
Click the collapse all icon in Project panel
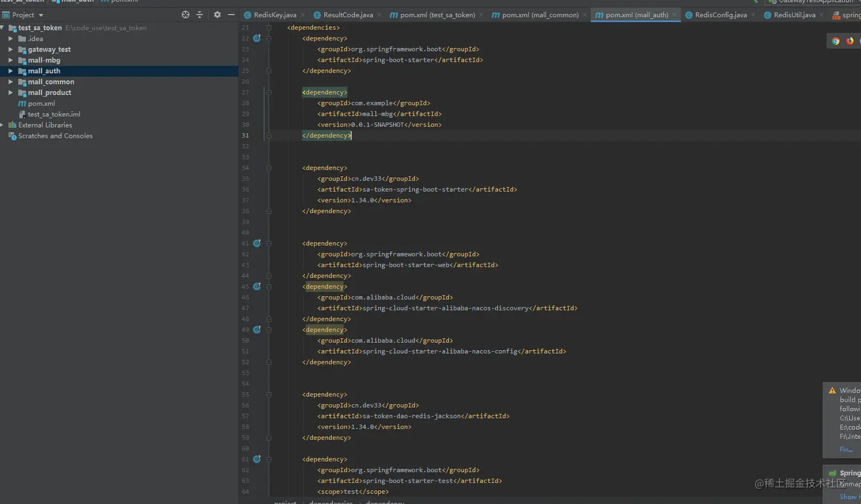pos(199,15)
